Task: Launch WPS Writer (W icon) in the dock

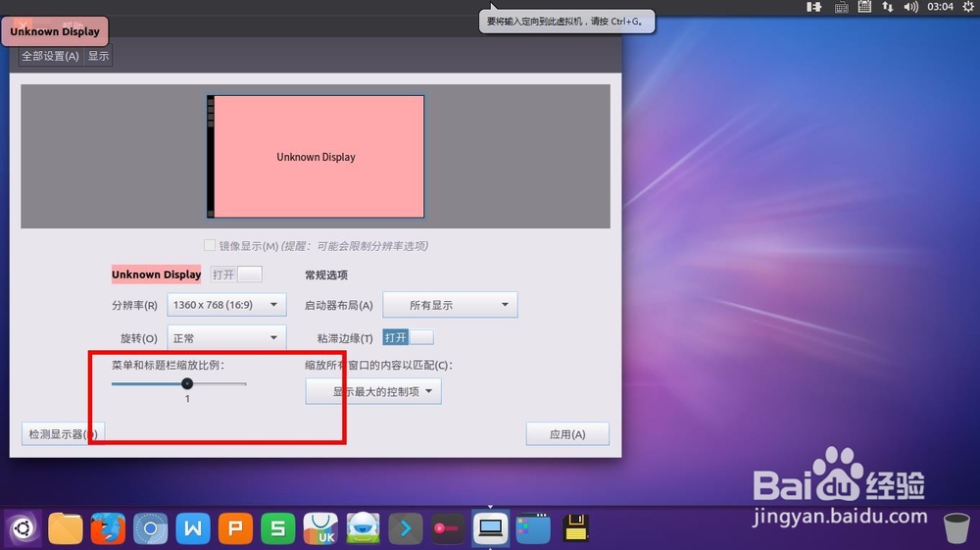Action: tap(192, 528)
